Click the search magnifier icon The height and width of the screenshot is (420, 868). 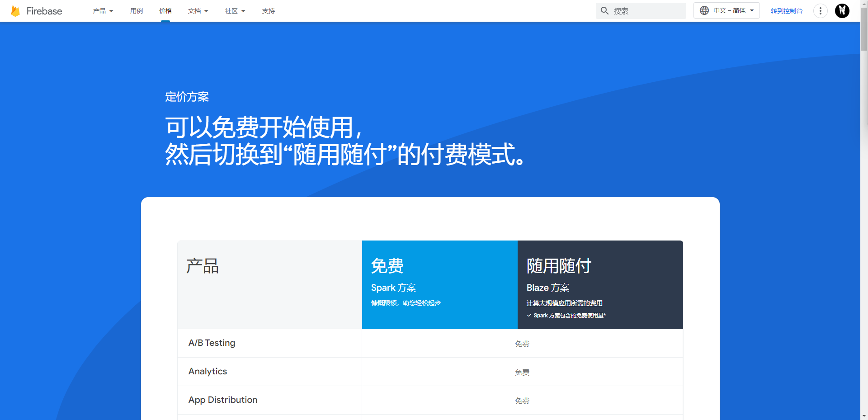pyautogui.click(x=604, y=10)
